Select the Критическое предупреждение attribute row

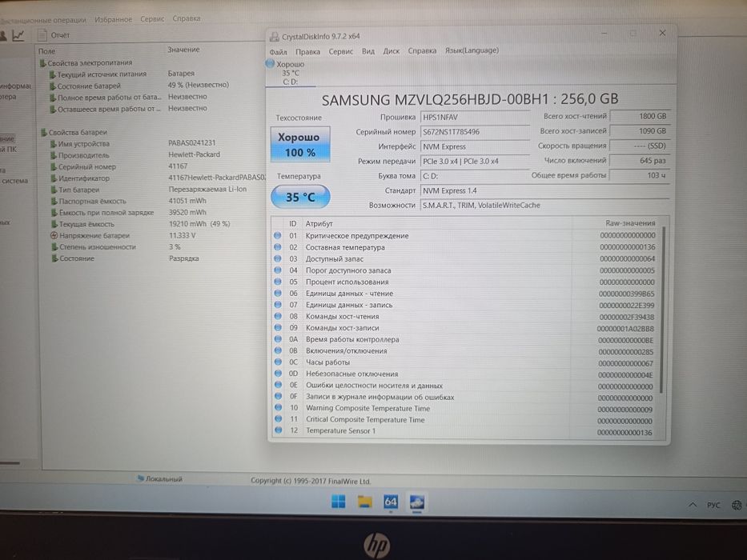pyautogui.click(x=464, y=235)
